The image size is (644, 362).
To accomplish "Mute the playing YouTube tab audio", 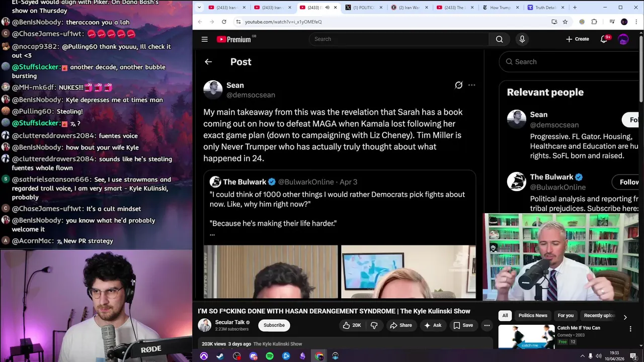I will tap(327, 8).
